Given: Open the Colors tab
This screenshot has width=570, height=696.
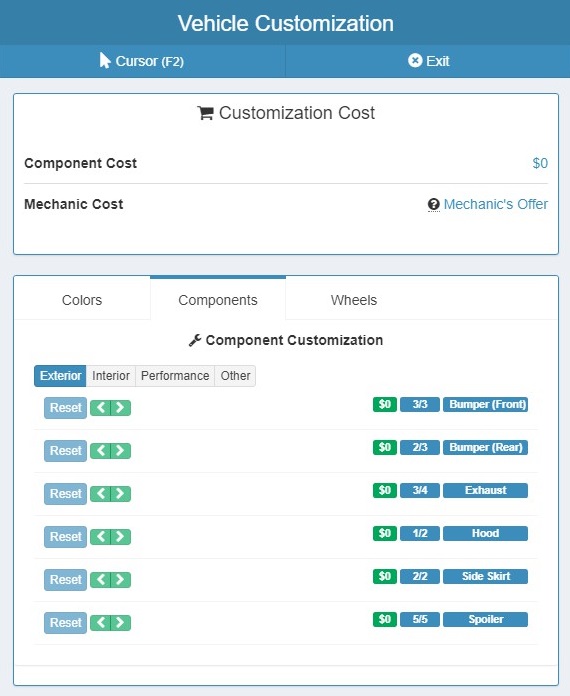Looking at the screenshot, I should coord(82,300).
